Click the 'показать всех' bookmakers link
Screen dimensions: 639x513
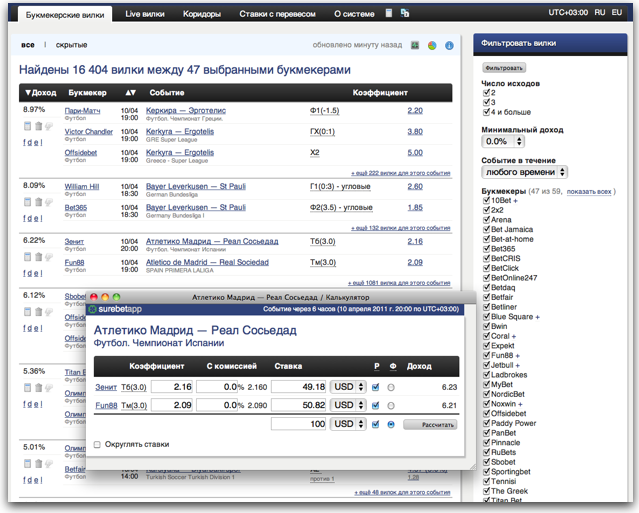[x=589, y=192]
